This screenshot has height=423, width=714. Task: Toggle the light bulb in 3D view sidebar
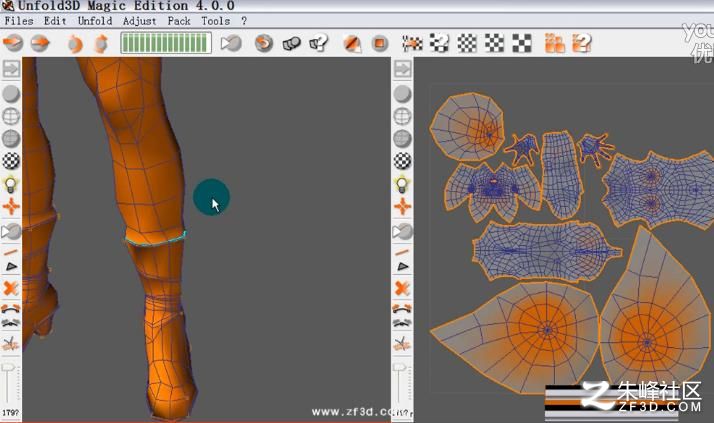(x=11, y=184)
